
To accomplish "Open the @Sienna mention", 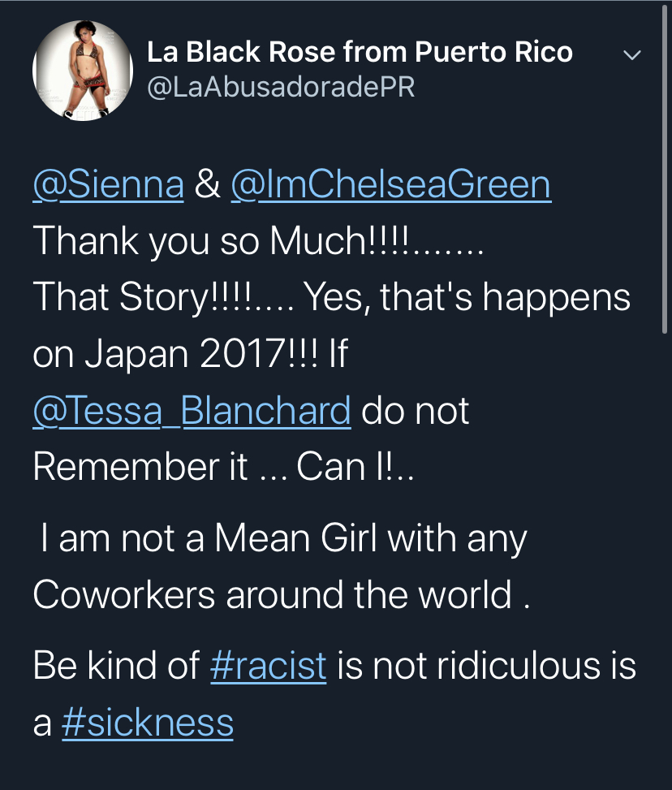I will [x=108, y=184].
